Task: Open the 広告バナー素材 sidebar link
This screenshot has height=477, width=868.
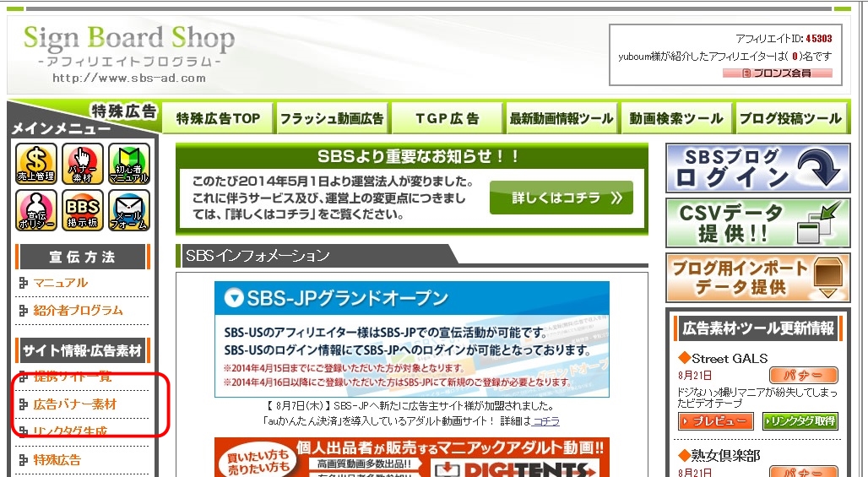Action: 75,404
